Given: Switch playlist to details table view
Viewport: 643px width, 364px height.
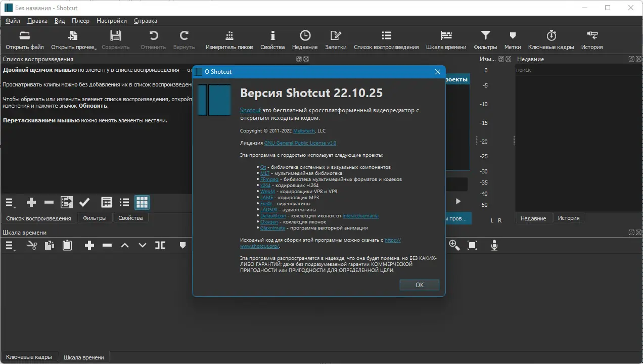Looking at the screenshot, I should [106, 202].
